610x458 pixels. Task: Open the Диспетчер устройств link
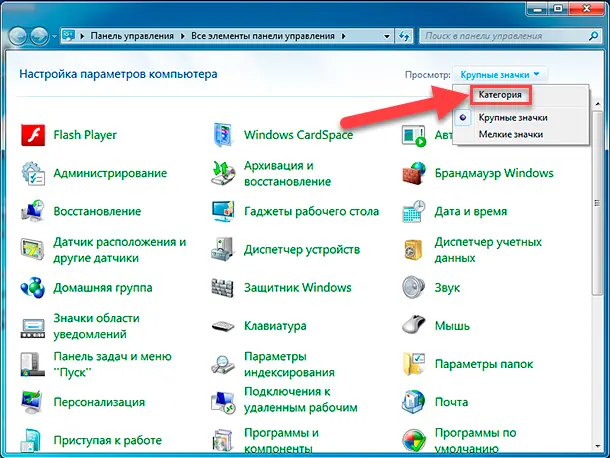tap(302, 249)
